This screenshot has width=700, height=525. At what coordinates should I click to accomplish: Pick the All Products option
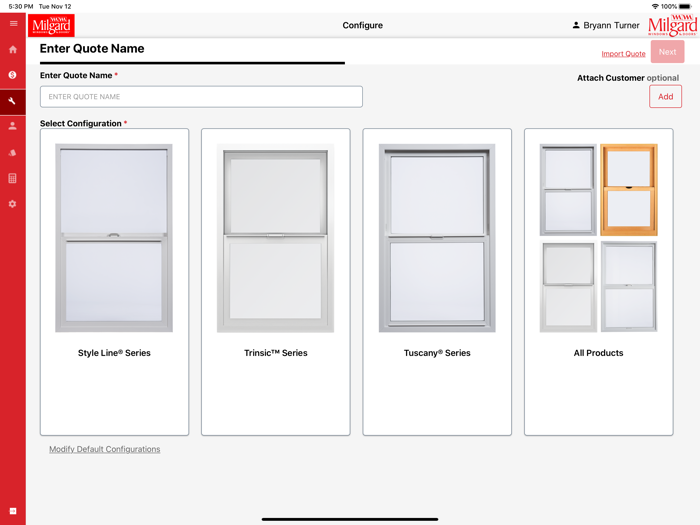click(598, 281)
